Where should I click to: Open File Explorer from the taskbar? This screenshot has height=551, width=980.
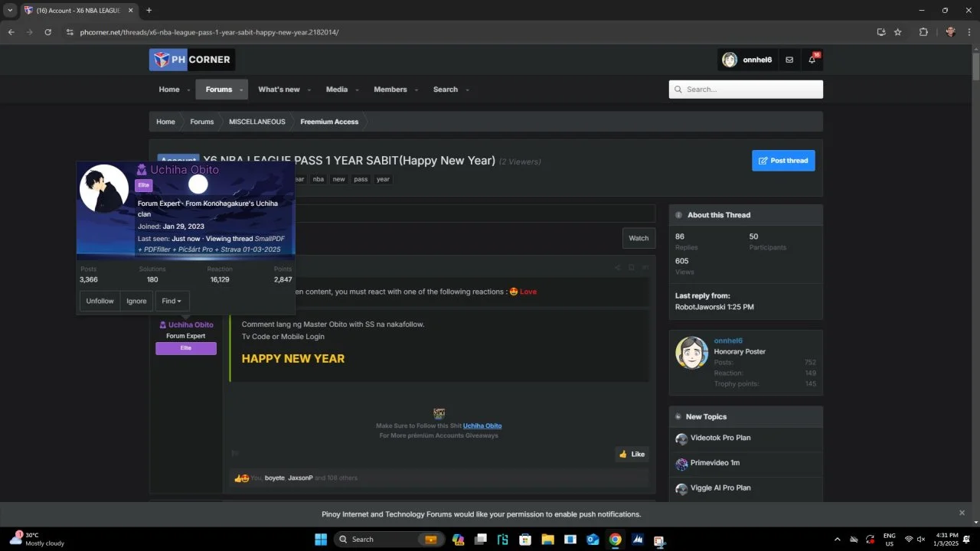(x=548, y=540)
